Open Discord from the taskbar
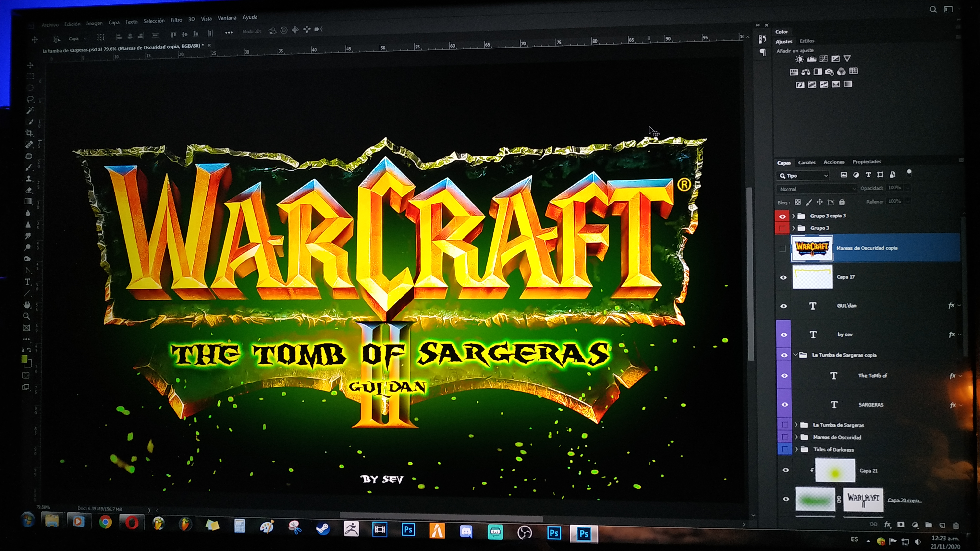 (466, 531)
